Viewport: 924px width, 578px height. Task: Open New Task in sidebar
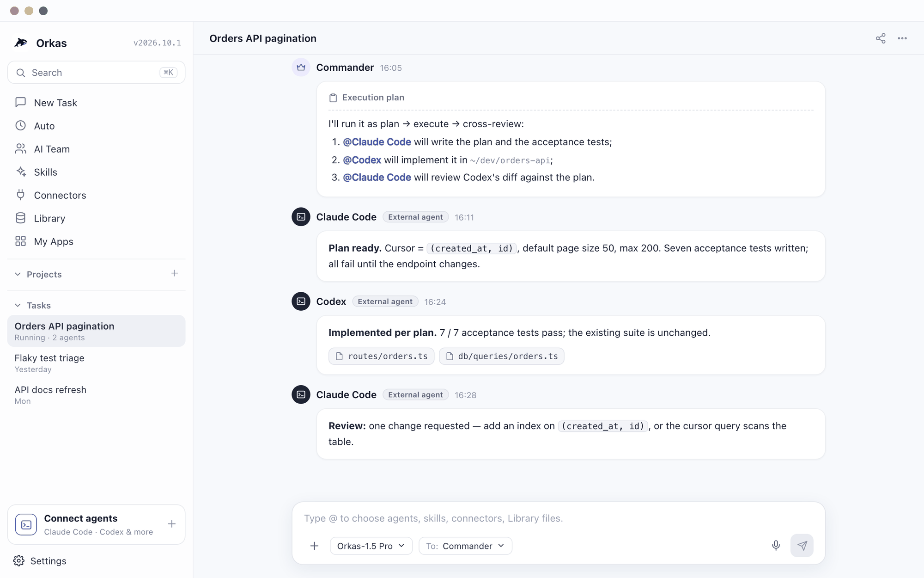(x=55, y=103)
